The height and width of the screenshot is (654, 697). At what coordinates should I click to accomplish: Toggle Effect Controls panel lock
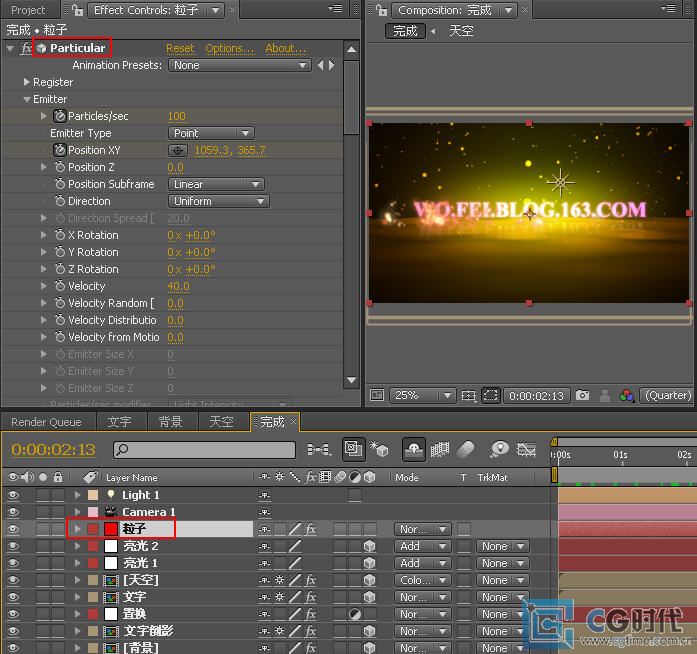[x=77, y=10]
